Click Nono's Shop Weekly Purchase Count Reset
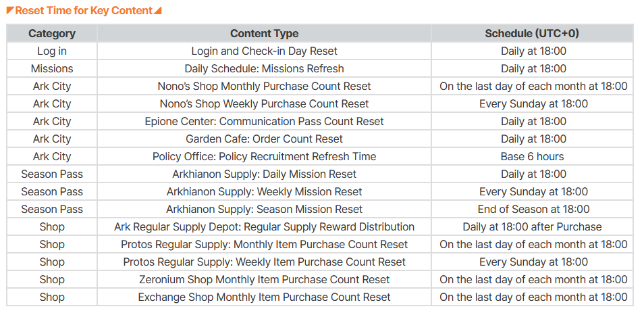Image resolution: width=644 pixels, height=315 pixels. 264,103
